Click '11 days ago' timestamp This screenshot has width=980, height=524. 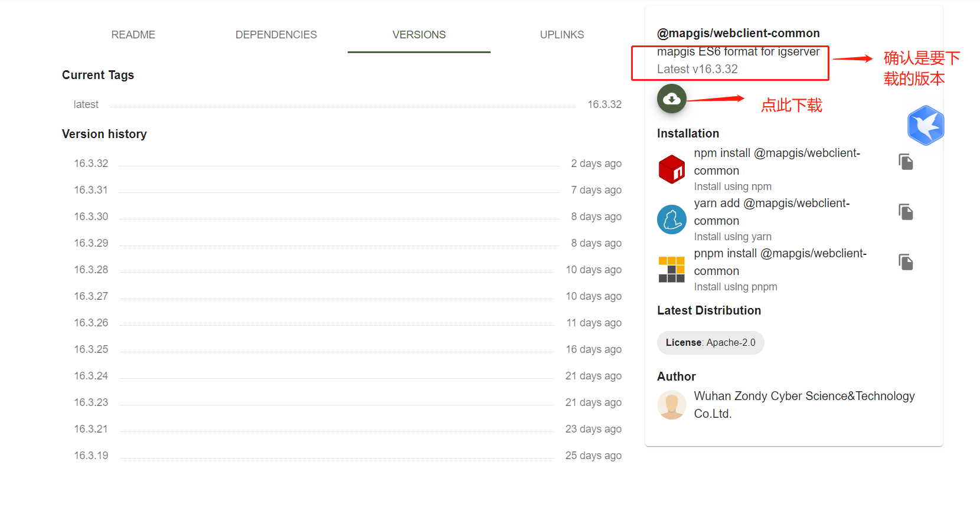tap(594, 323)
